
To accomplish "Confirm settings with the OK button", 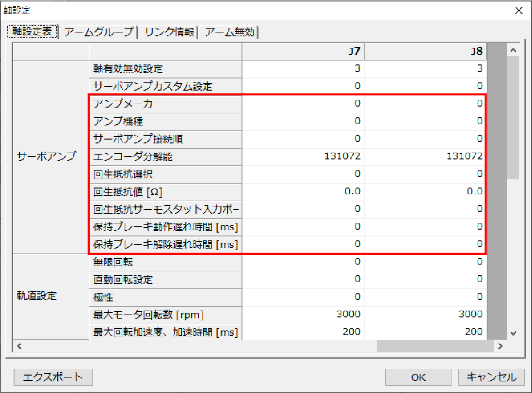I will pos(419,377).
